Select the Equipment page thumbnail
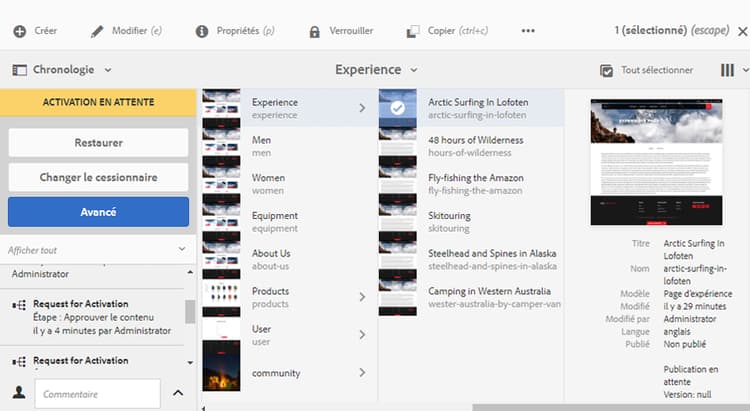Screen dimensions: 750x411 point(221,222)
